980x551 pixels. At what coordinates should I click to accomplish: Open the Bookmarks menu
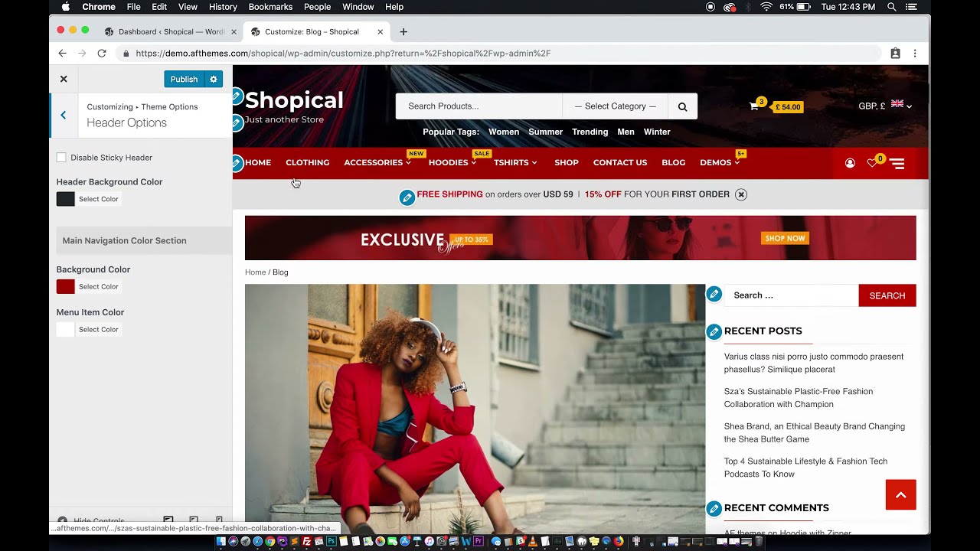tap(270, 7)
